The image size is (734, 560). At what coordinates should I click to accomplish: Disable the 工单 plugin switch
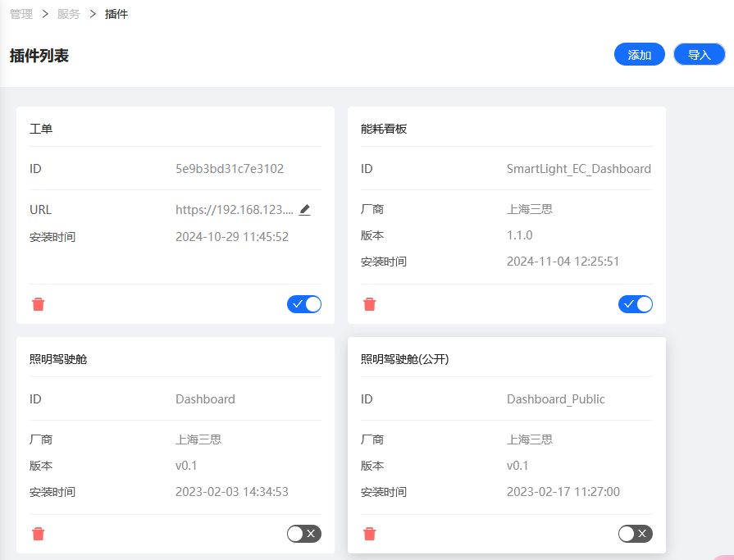click(x=304, y=304)
